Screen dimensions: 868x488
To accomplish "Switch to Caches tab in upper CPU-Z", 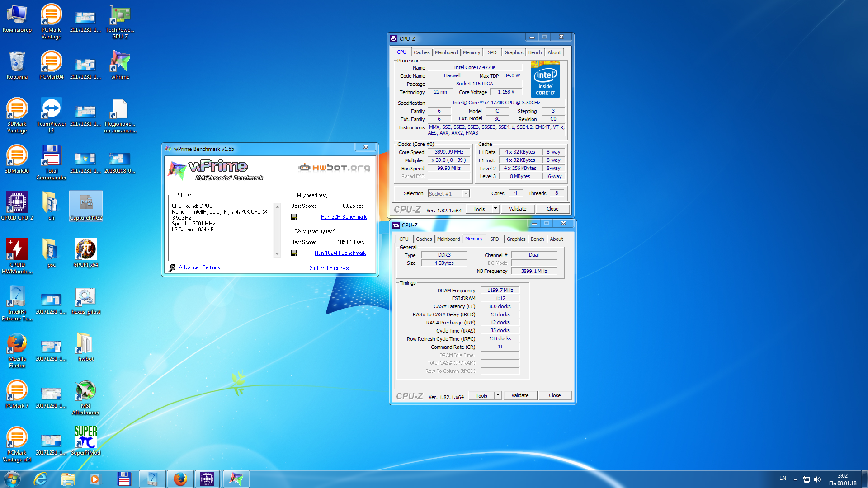I will tap(421, 52).
